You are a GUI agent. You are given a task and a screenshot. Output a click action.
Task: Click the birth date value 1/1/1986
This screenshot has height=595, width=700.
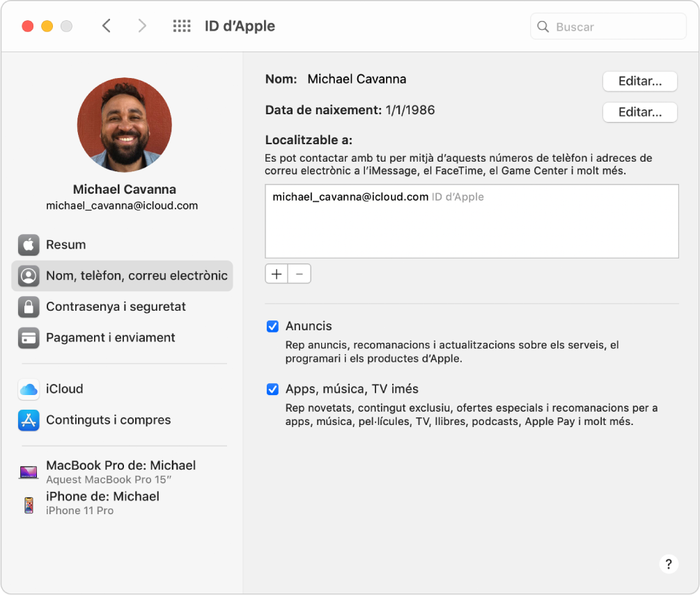tap(410, 110)
